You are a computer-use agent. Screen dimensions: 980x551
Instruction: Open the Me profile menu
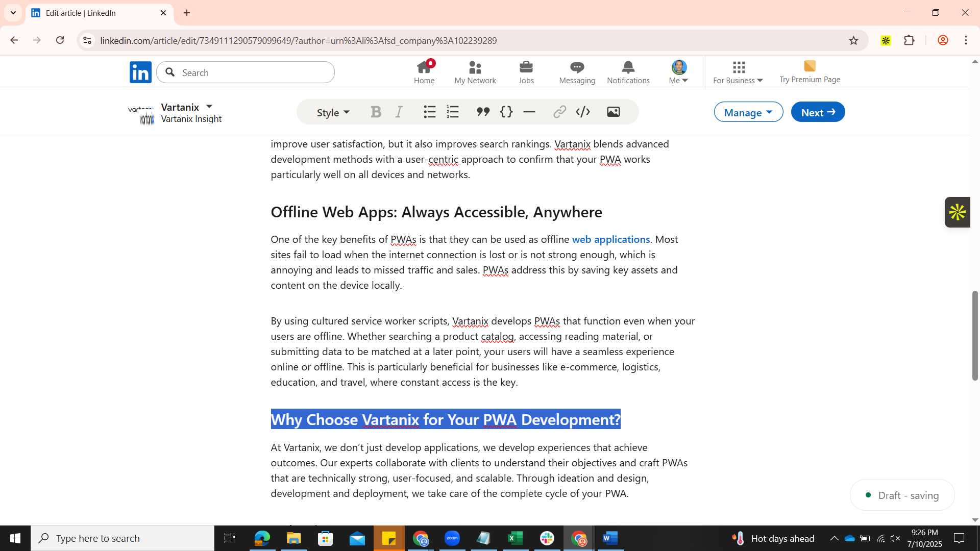(679, 72)
